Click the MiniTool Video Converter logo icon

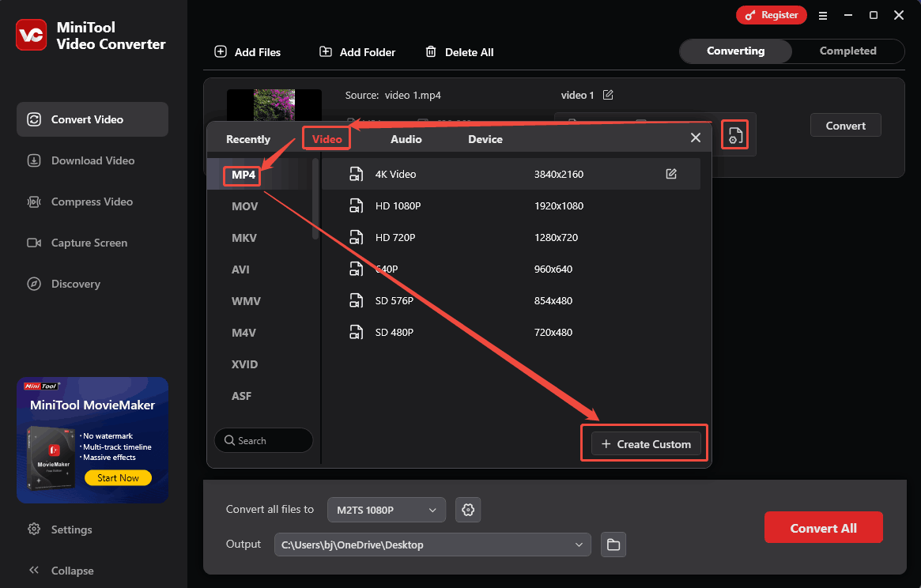(31, 35)
